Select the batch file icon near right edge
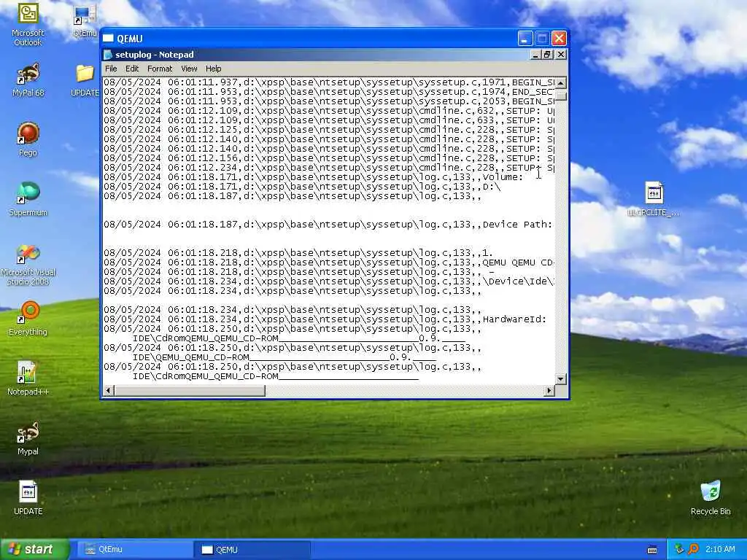Viewport: 747px width, 560px height. tap(654, 199)
